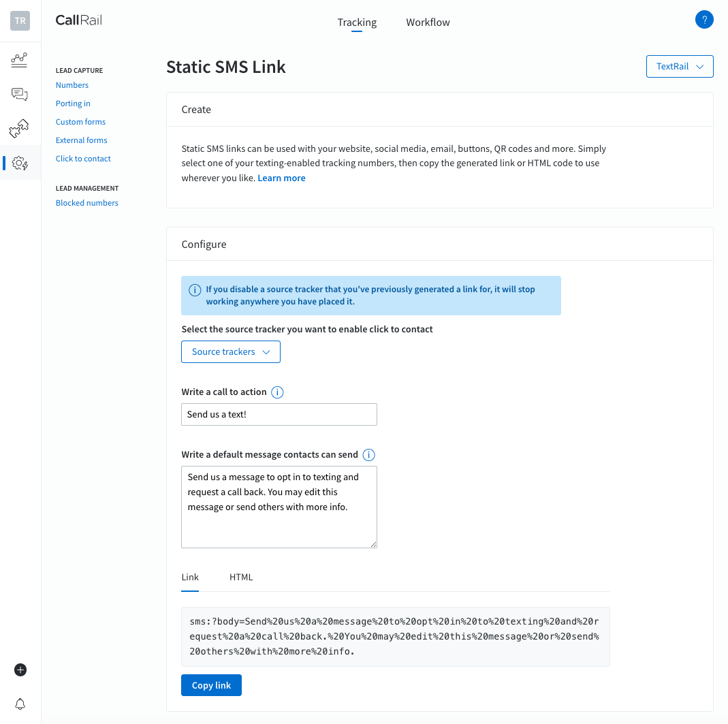Focus the call to action text field
728x724 pixels.
279,414
